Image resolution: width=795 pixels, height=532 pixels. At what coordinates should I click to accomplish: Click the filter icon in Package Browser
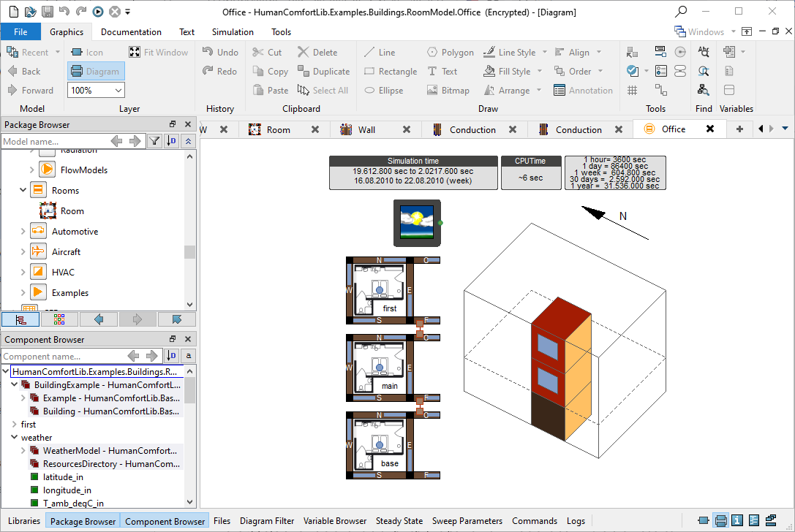click(x=154, y=141)
